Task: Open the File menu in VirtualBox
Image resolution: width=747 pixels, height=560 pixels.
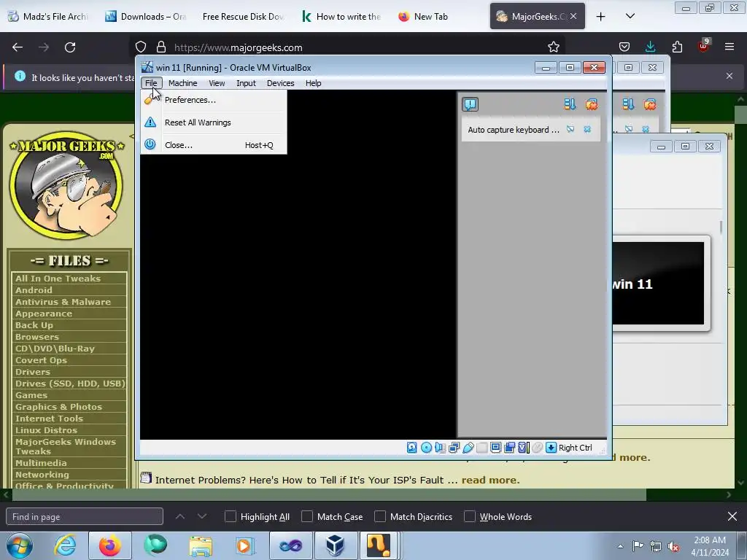Action: [x=151, y=83]
